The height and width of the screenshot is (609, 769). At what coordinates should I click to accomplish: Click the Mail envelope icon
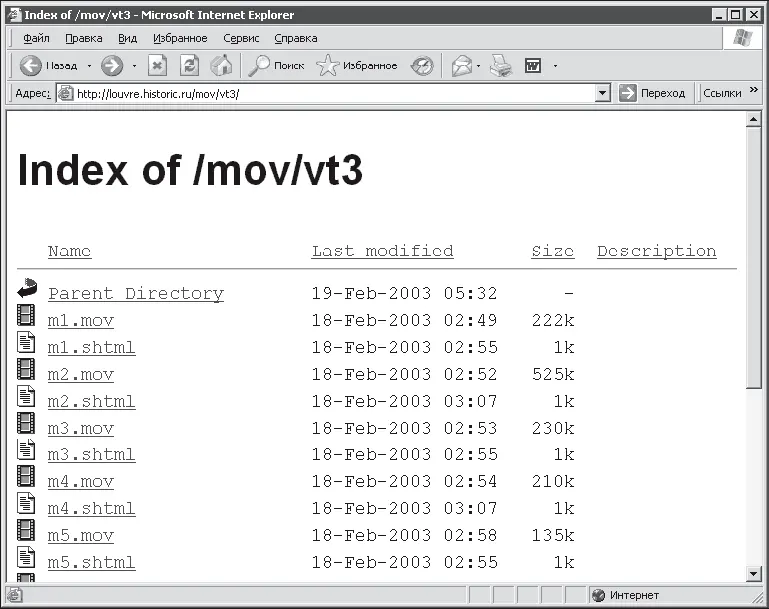point(461,65)
